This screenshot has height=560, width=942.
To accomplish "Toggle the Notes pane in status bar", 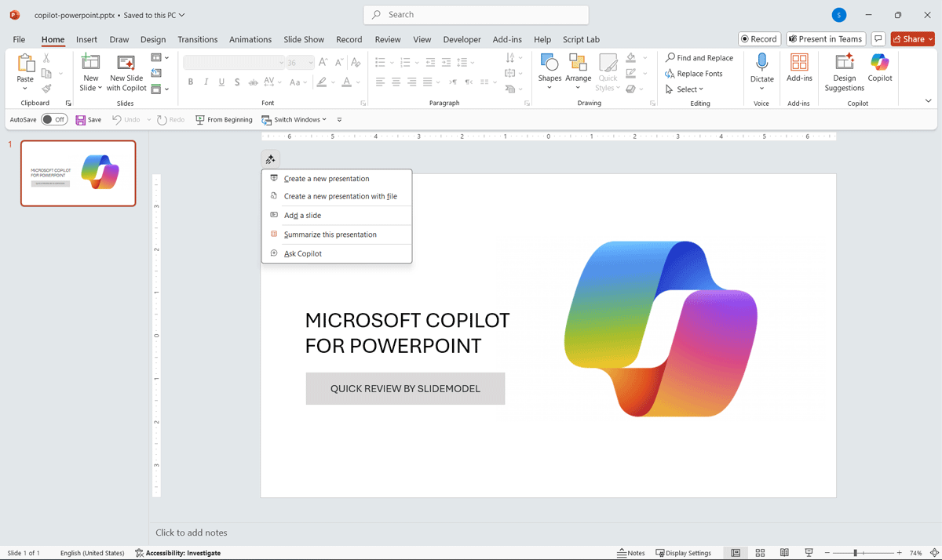I will [x=631, y=553].
